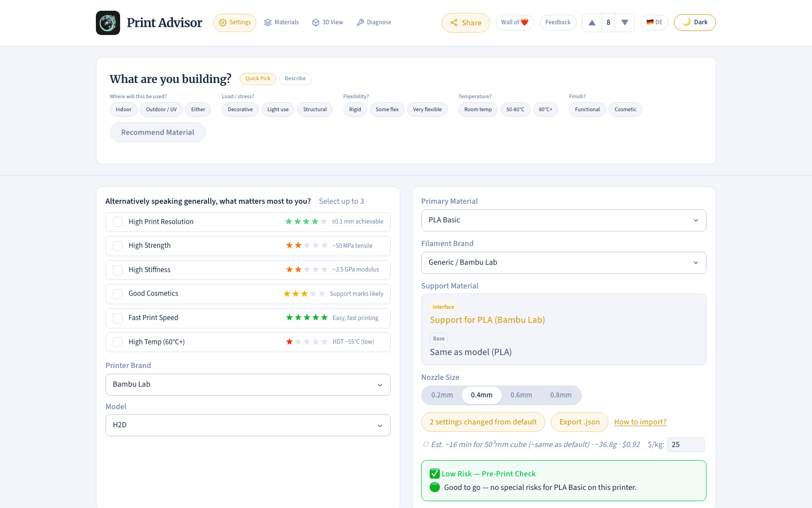The height and width of the screenshot is (508, 812).
Task: Edit the $/kg price field
Action: [686, 445]
